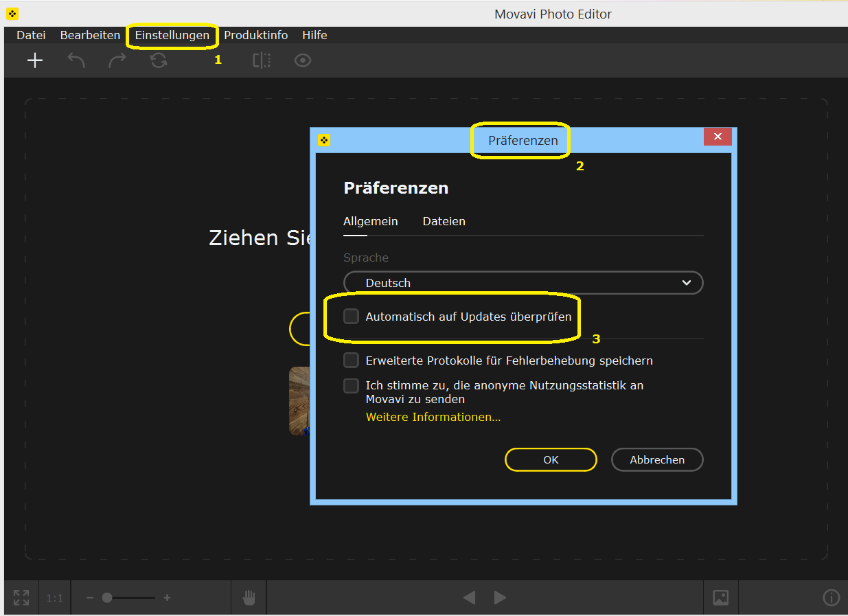The image size is (848, 616).
Task: Click the Movavi logo in the main title bar
Action: pos(12,14)
